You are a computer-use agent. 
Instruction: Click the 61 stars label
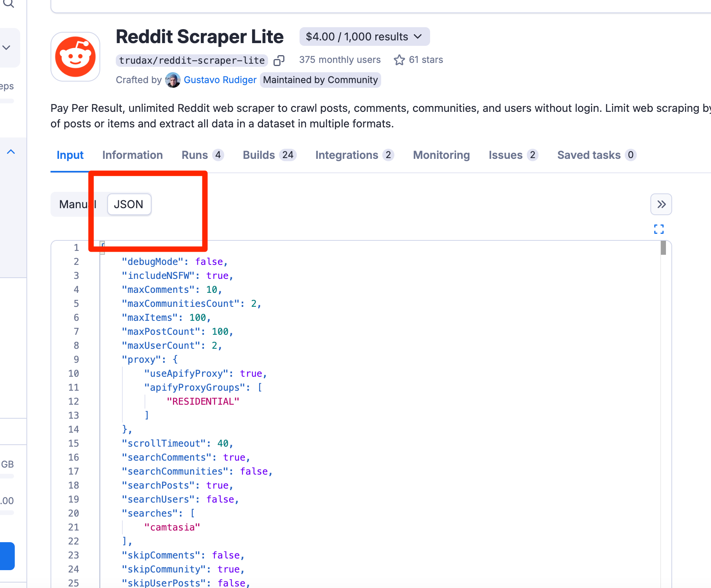[426, 60]
